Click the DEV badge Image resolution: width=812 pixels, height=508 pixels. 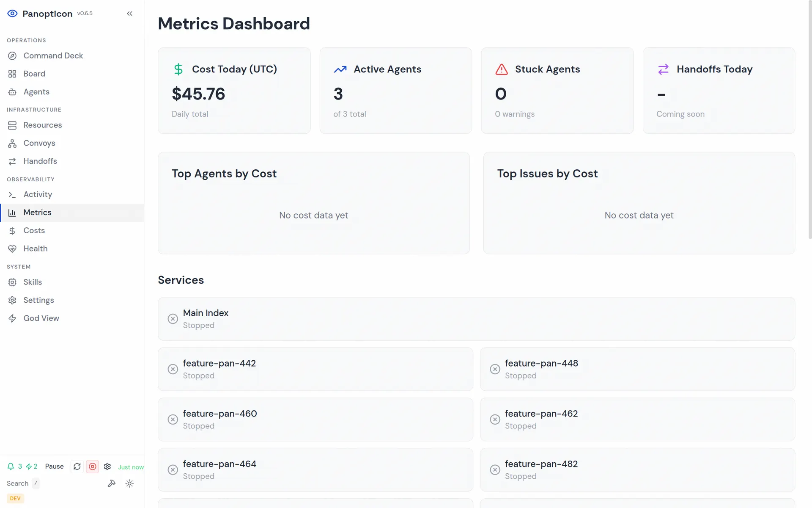15,498
